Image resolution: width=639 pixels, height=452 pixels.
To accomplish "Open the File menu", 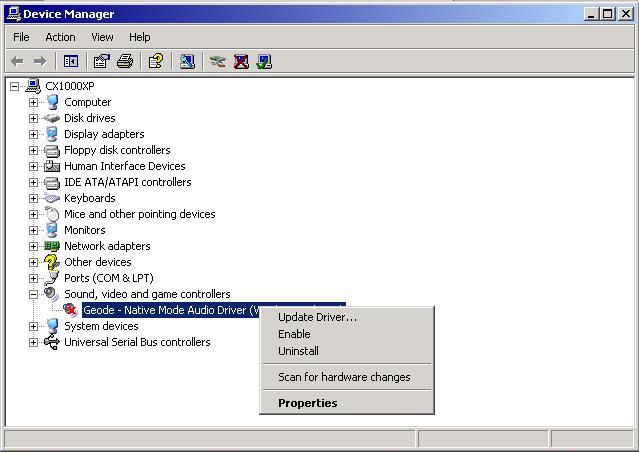I will (x=21, y=37).
